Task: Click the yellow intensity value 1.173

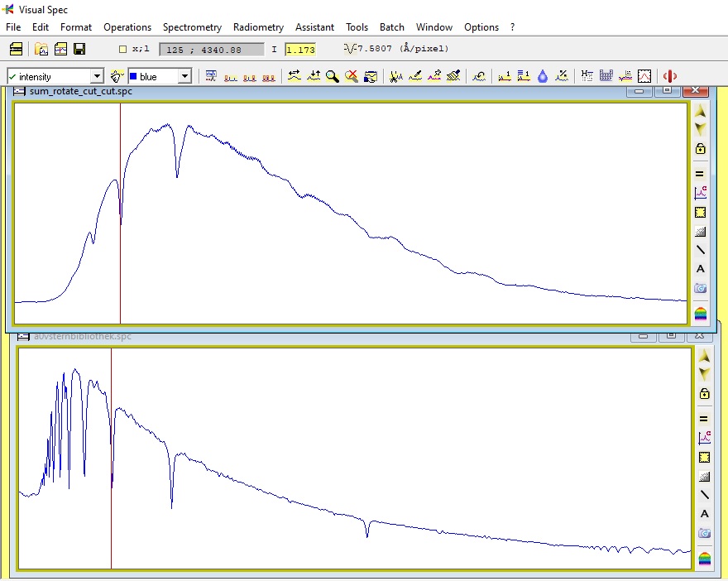Action: [300, 49]
